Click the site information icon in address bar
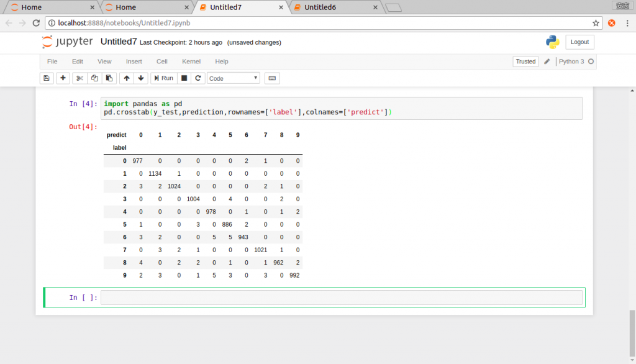636x364 pixels. tap(52, 23)
